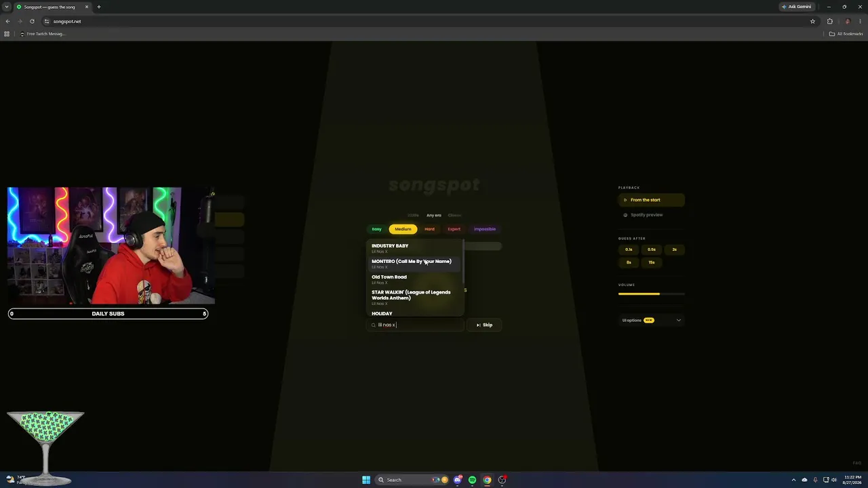
Task: Click the Ask Gemini button
Action: pos(797,7)
